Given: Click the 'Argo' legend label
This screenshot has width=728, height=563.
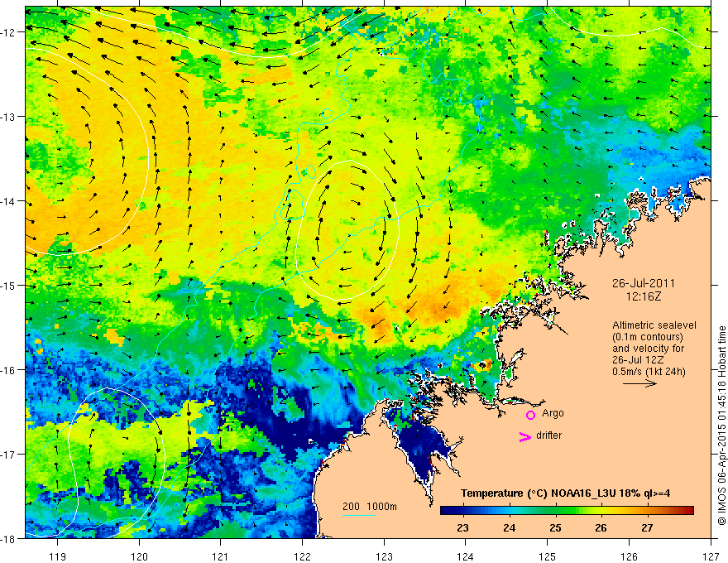Looking at the screenshot, I should pos(553,413).
